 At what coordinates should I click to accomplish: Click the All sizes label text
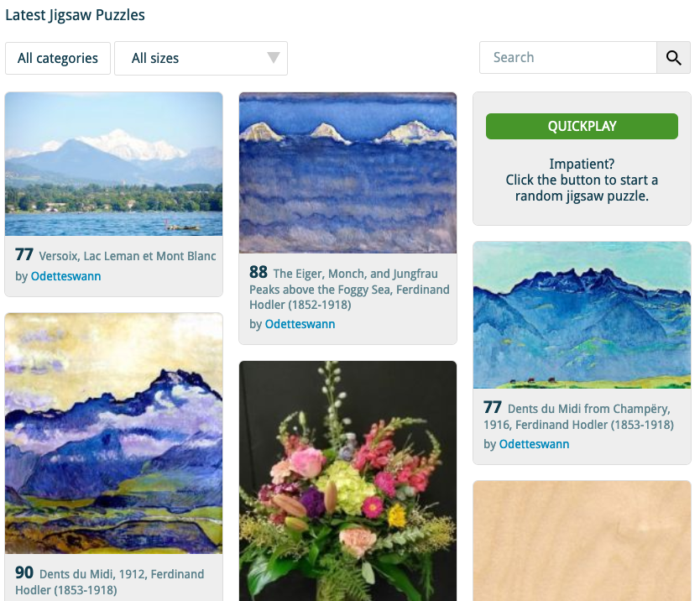coord(155,58)
